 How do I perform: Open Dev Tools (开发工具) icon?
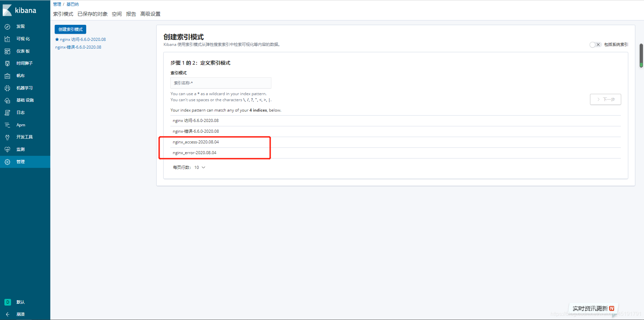tap(7, 137)
